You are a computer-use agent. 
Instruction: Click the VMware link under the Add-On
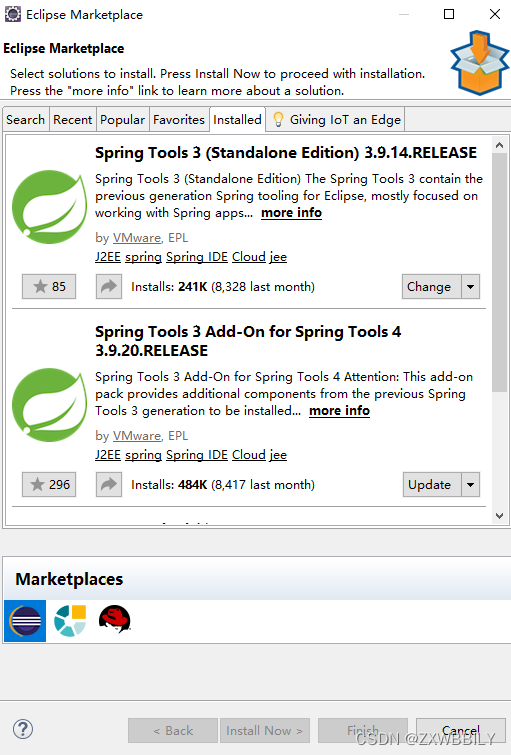[x=137, y=436]
